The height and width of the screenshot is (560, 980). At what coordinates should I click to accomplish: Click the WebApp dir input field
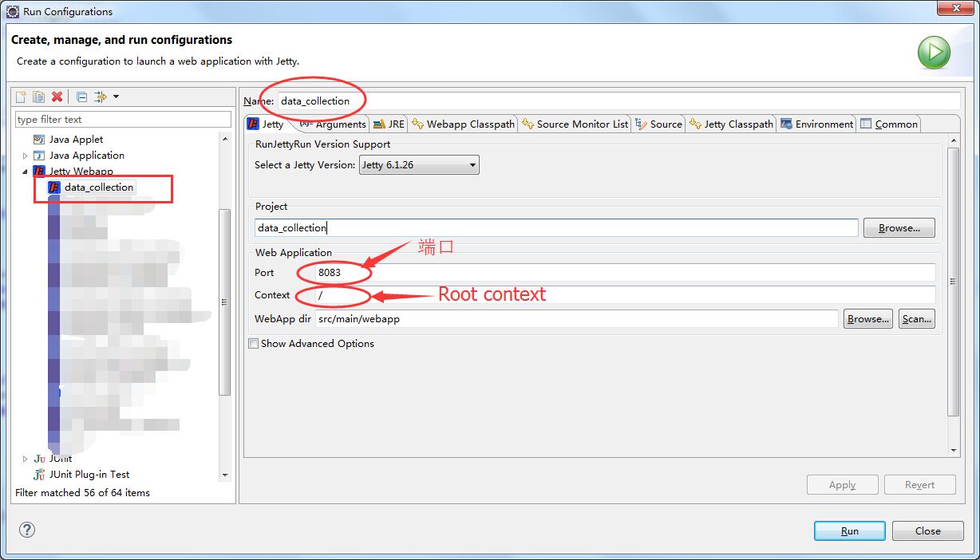point(577,319)
